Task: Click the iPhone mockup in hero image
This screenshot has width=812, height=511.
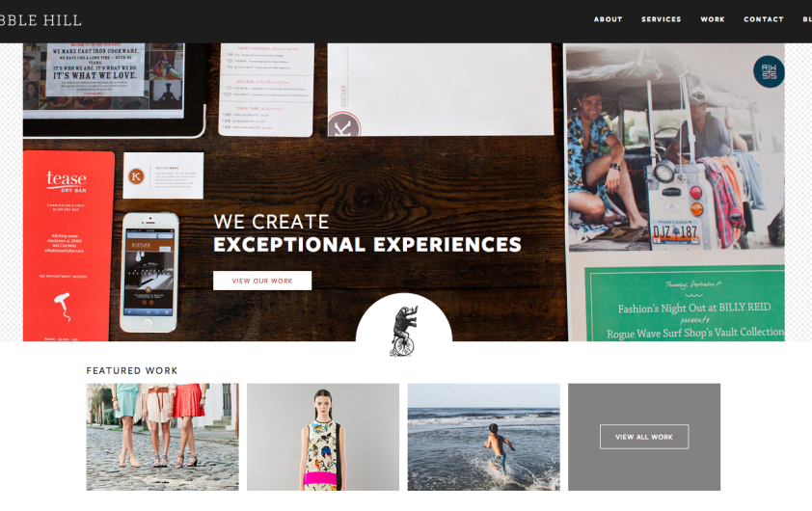Action: 149,272
